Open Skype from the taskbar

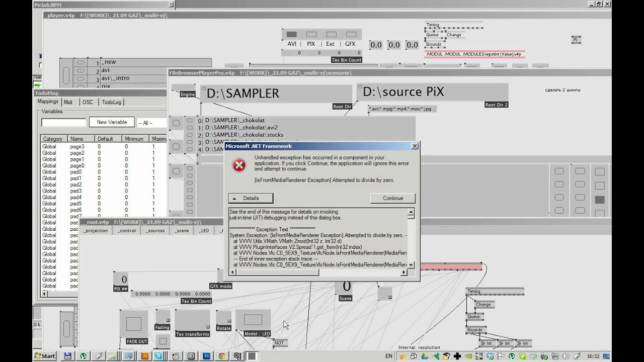coord(158,356)
